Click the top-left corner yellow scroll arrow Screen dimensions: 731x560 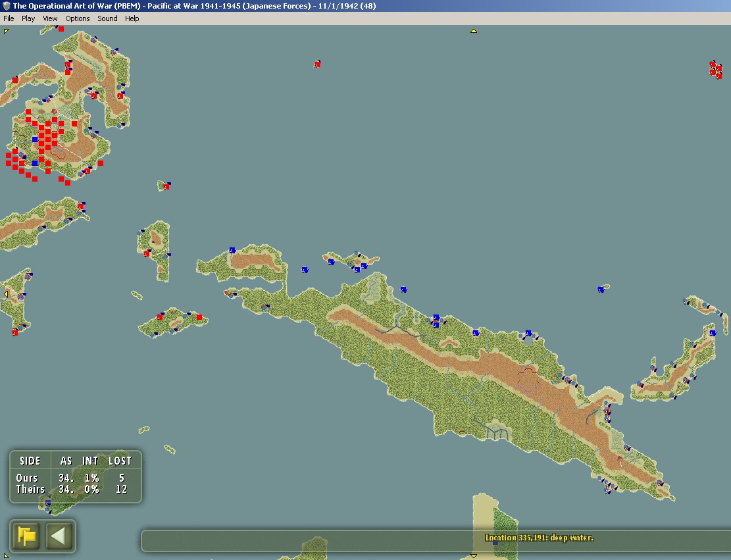(6, 31)
